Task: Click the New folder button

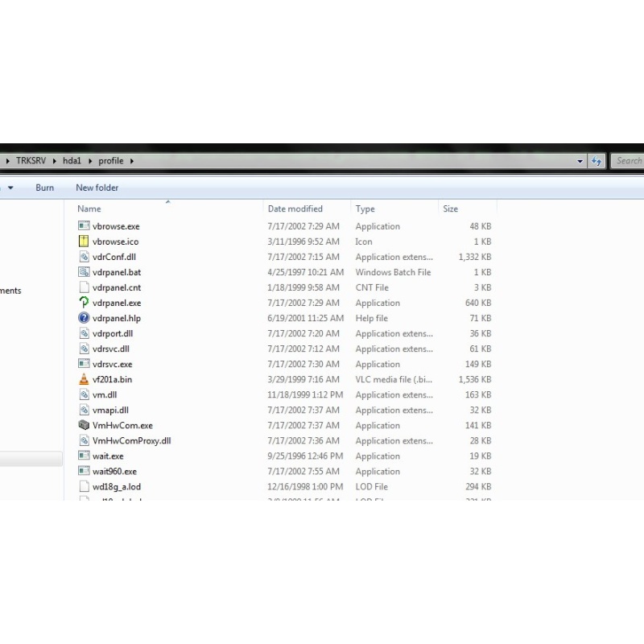Action: click(97, 188)
